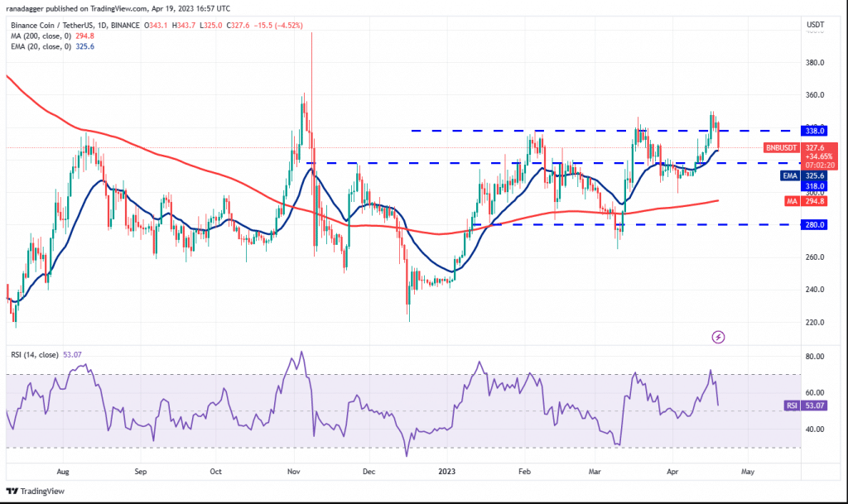Click the 07:02:20 candle countdown timer
848x504 pixels.
(x=819, y=166)
